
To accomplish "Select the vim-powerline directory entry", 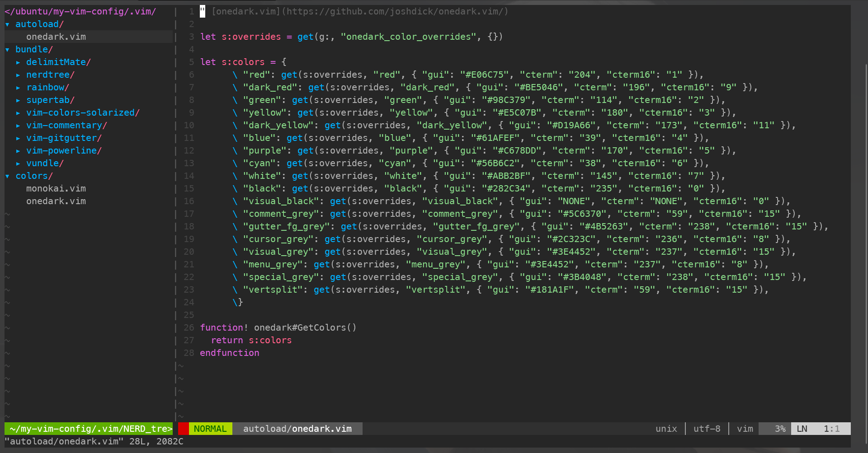I will [63, 151].
